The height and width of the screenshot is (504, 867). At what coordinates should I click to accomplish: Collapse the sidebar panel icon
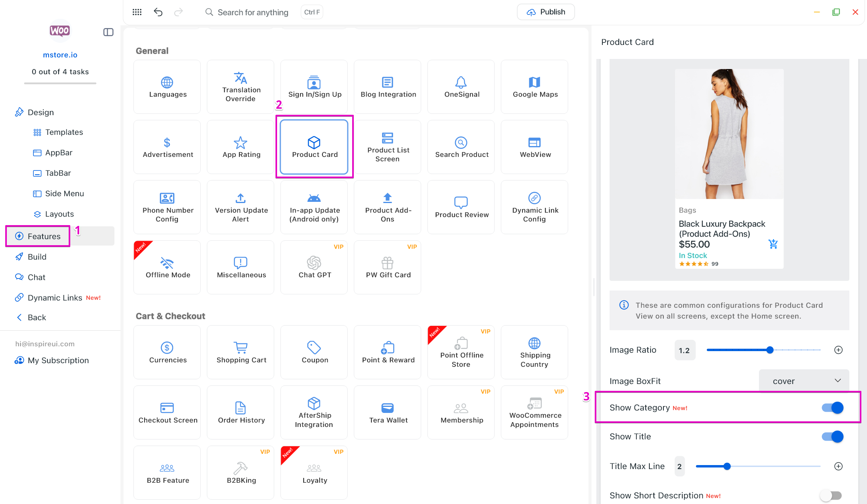tap(108, 32)
